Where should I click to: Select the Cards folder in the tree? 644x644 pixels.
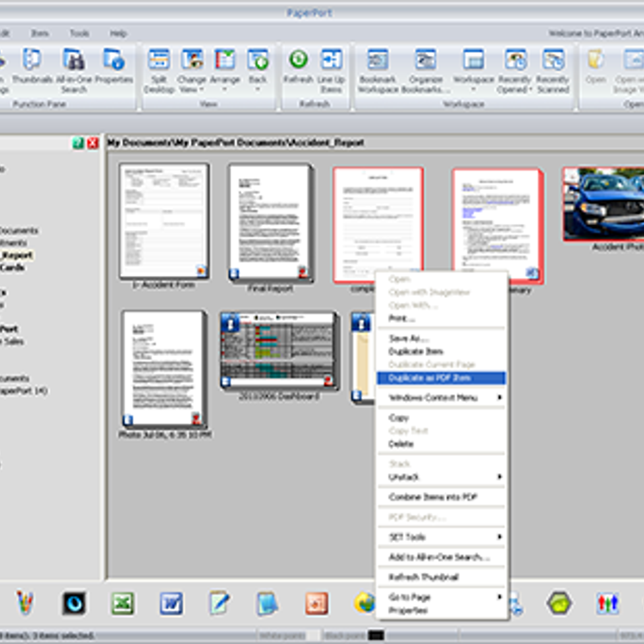pos(12,267)
